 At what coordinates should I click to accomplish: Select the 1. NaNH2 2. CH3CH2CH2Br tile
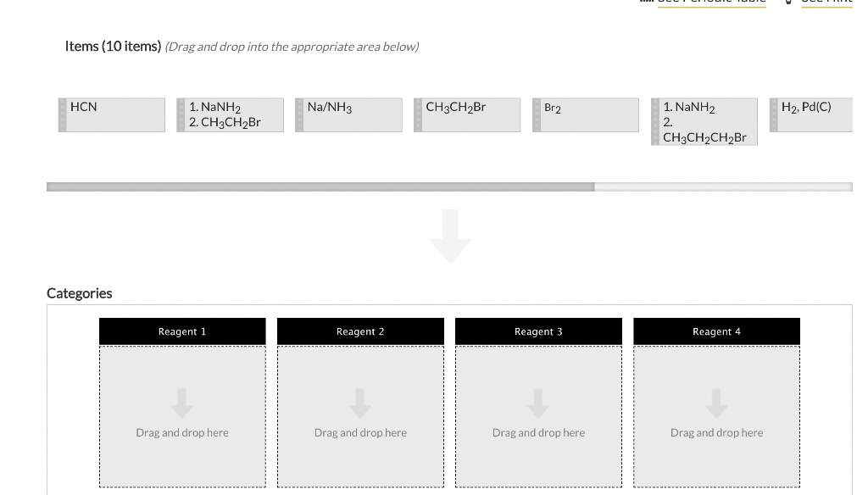pyautogui.click(x=704, y=121)
